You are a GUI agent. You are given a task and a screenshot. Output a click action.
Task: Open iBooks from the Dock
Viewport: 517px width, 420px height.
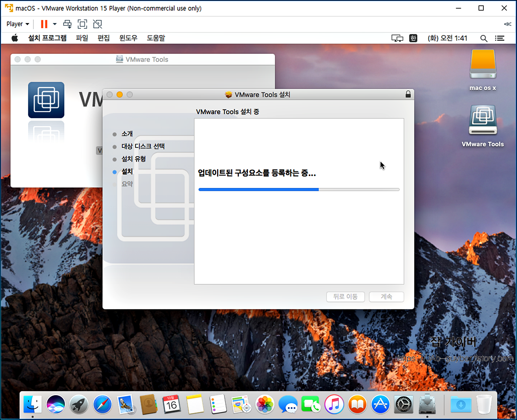(x=357, y=404)
